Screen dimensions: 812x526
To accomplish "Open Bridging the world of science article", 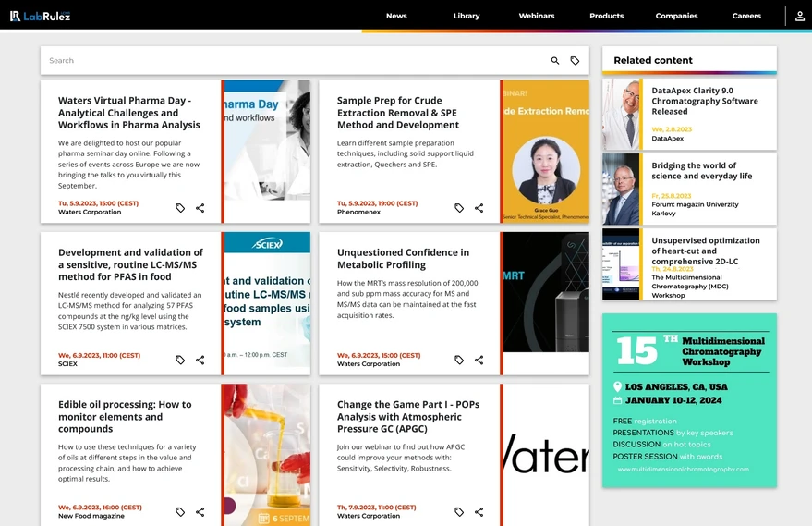I will point(702,170).
